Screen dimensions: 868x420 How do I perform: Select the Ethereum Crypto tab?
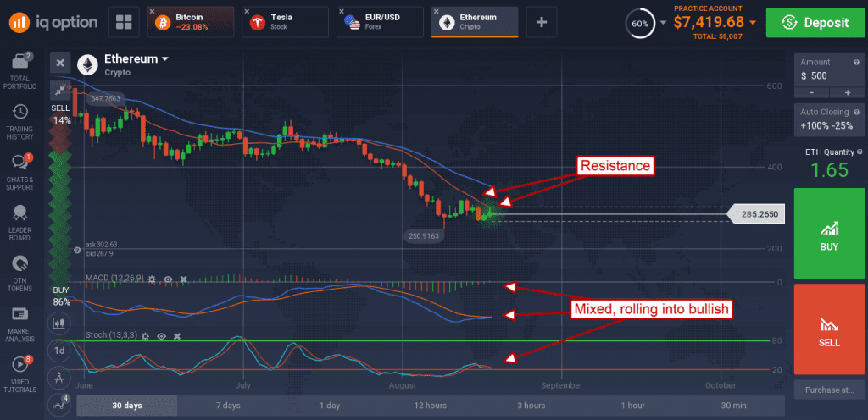tap(475, 22)
